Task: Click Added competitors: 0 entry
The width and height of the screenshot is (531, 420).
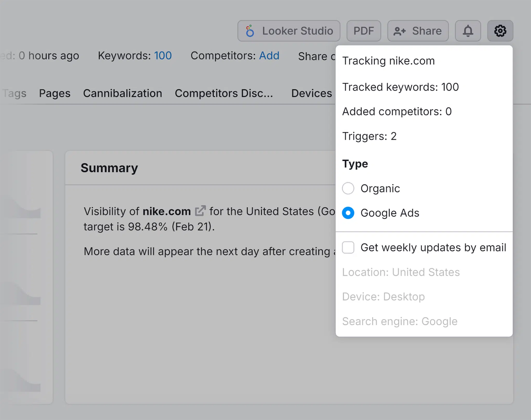Action: [397, 112]
